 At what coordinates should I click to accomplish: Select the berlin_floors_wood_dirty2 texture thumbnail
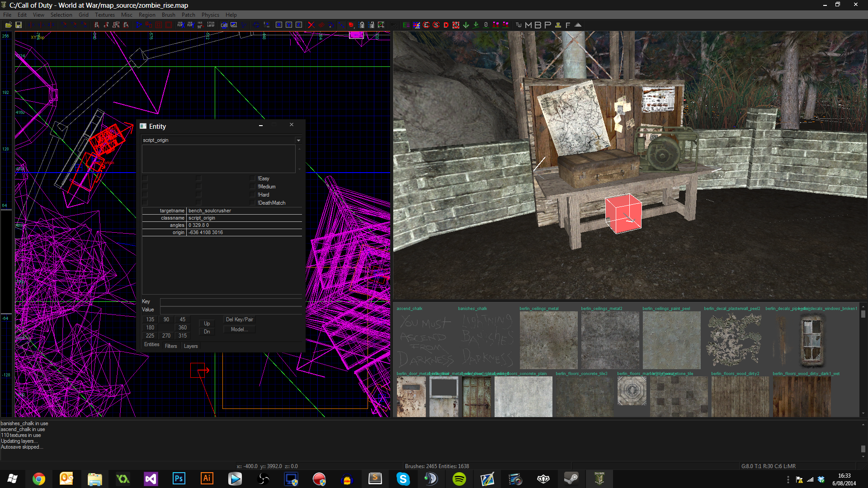click(x=740, y=397)
